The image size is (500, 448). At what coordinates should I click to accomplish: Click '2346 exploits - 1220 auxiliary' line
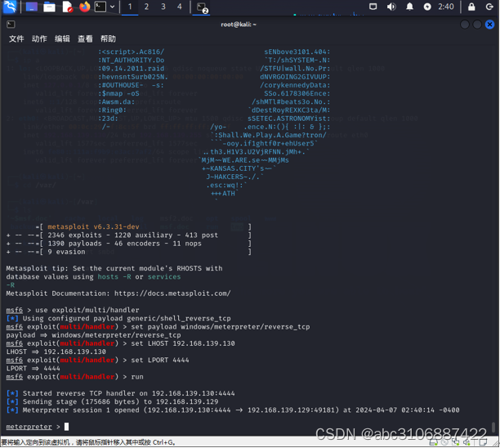tap(132, 235)
